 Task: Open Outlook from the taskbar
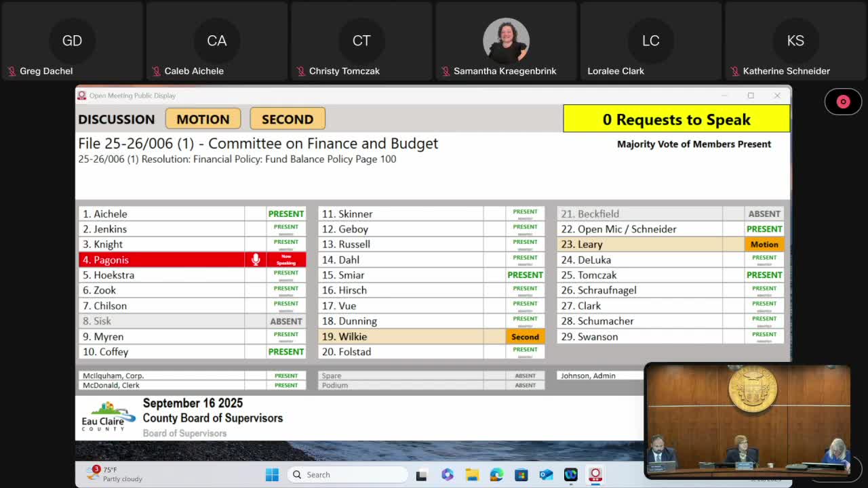546,474
